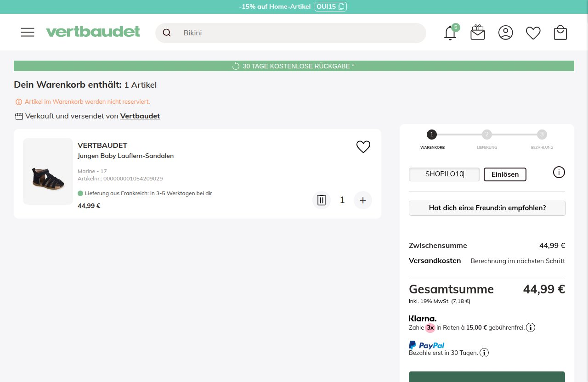Open the sandal product thumbnail

pyautogui.click(x=48, y=171)
